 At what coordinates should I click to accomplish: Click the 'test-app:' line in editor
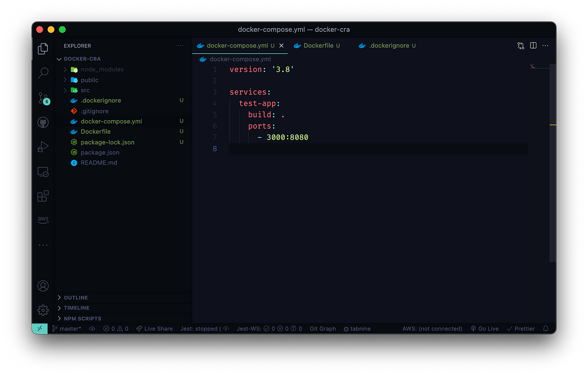pyautogui.click(x=259, y=104)
